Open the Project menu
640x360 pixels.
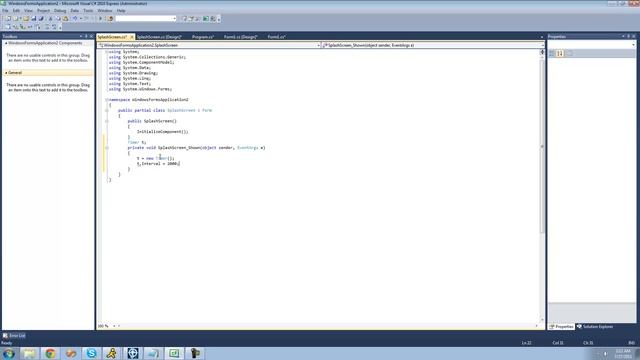(43, 11)
